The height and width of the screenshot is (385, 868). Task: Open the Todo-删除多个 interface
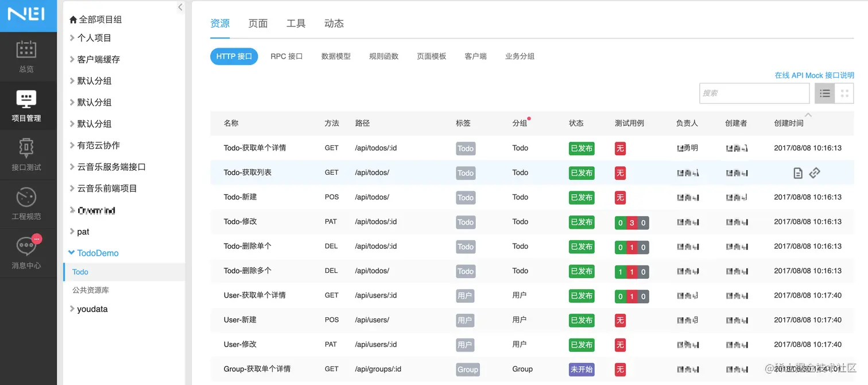[x=247, y=271]
